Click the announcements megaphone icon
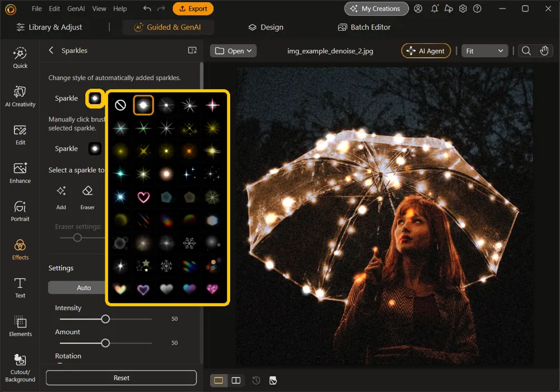Viewport: 560px width, 392px height. (449, 8)
